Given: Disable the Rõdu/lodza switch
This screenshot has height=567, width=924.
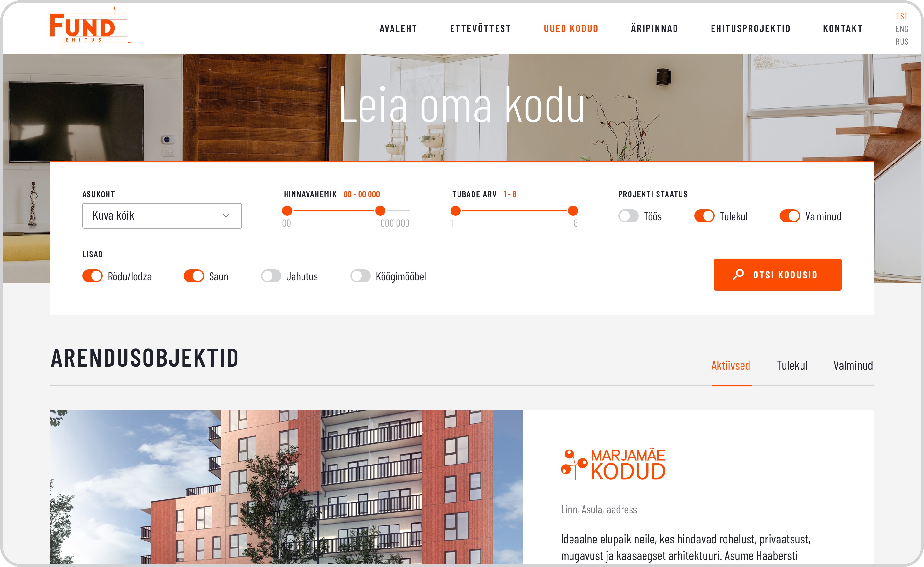Looking at the screenshot, I should [x=92, y=276].
